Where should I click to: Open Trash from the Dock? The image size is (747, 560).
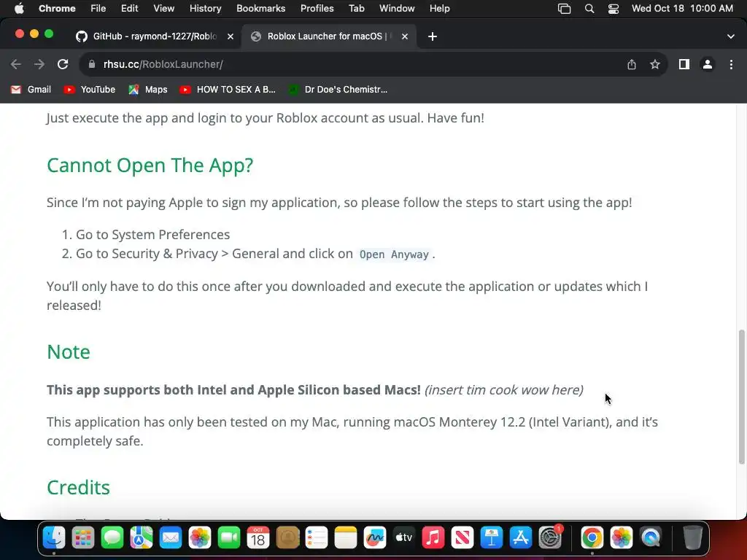[693, 538]
